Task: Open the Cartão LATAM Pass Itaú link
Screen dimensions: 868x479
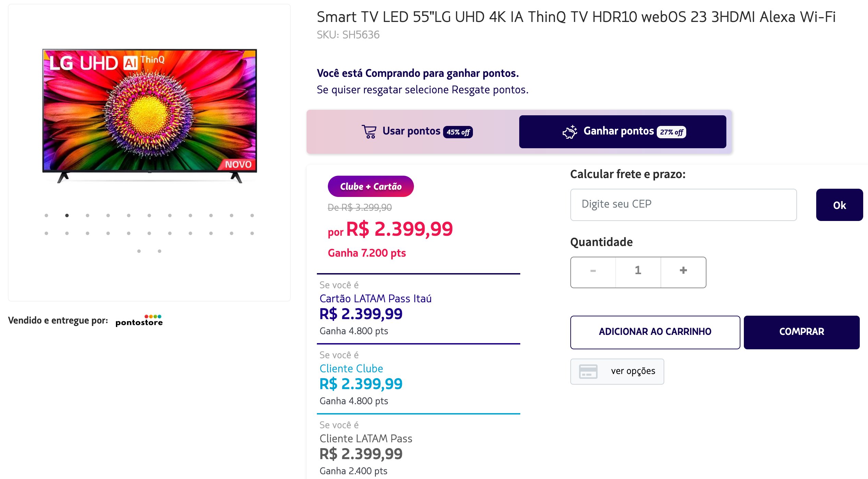Action: pos(375,299)
